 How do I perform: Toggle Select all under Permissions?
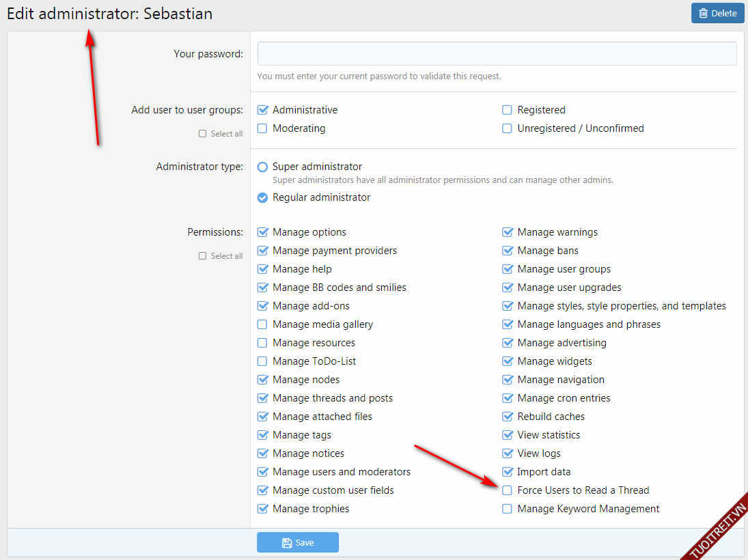click(x=202, y=256)
